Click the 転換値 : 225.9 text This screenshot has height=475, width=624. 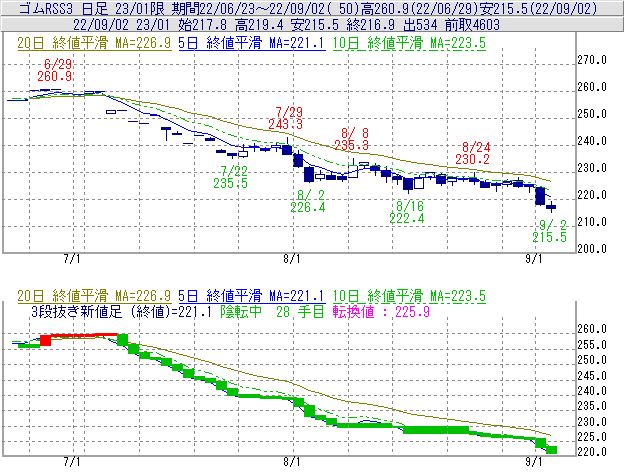coord(381,311)
